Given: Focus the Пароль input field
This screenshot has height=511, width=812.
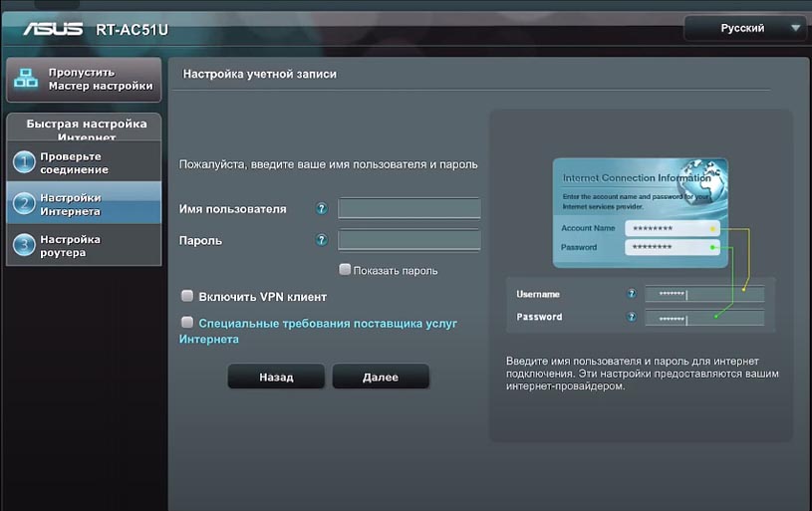Looking at the screenshot, I should (408, 240).
